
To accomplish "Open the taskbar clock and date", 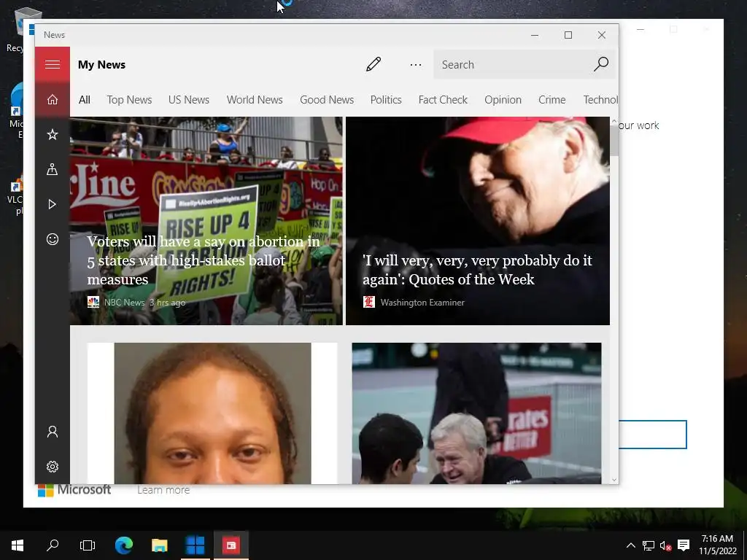I will point(718,545).
